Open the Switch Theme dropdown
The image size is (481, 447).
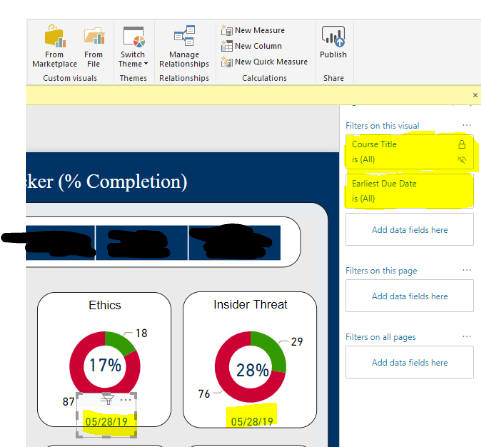pos(133,46)
